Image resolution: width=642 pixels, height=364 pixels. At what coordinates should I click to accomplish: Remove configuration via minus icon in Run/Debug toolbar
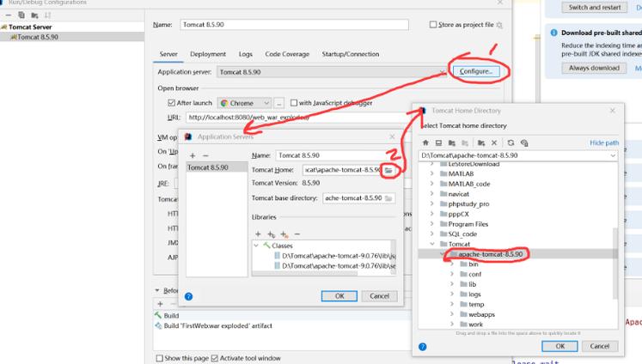point(9,15)
